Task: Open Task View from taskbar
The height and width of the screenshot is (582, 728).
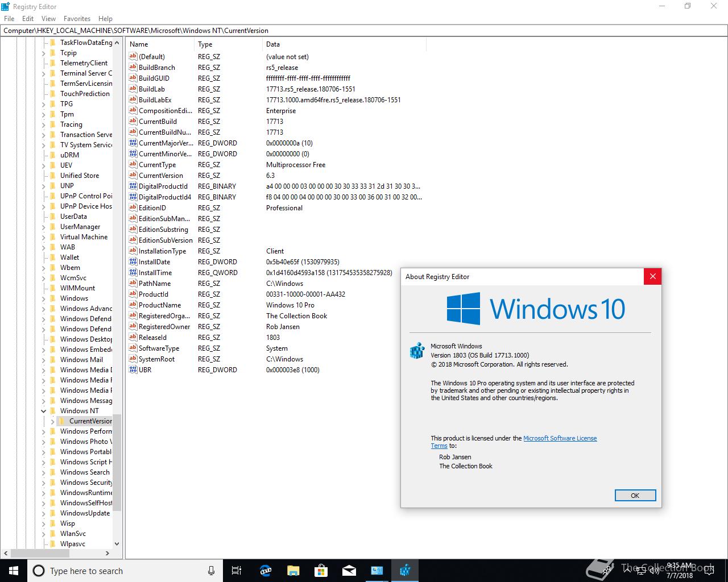Action: click(237, 571)
